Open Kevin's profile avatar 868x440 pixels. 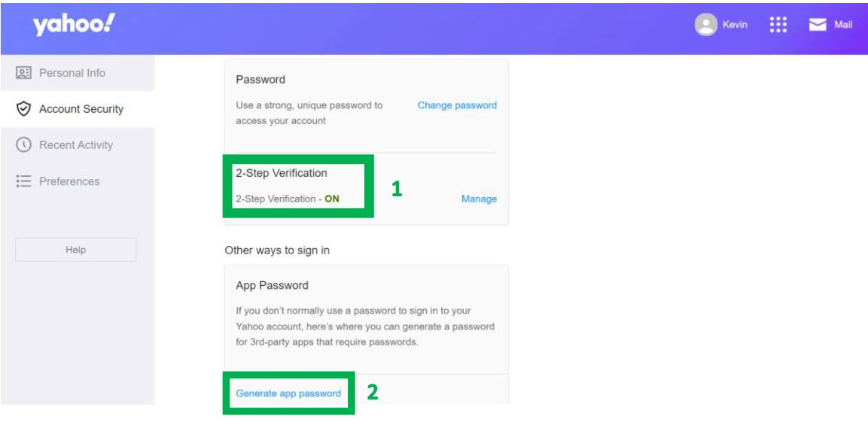pyautogui.click(x=706, y=25)
